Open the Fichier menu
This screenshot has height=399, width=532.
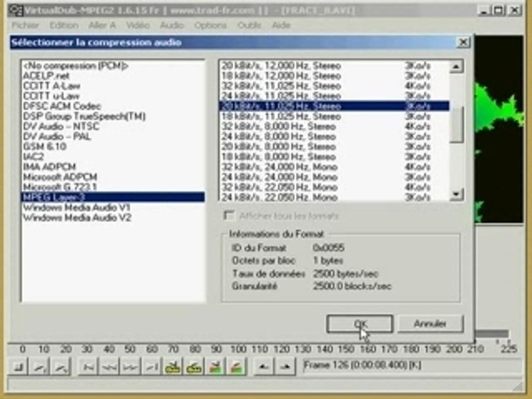(25, 25)
